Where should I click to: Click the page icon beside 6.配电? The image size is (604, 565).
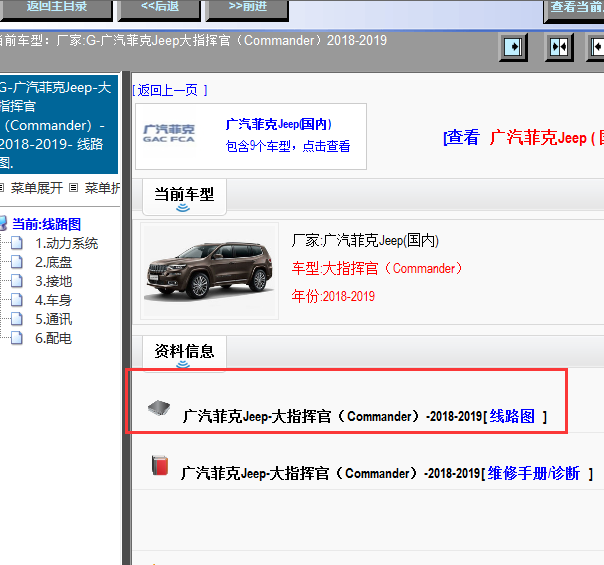pyautogui.click(x=17, y=338)
